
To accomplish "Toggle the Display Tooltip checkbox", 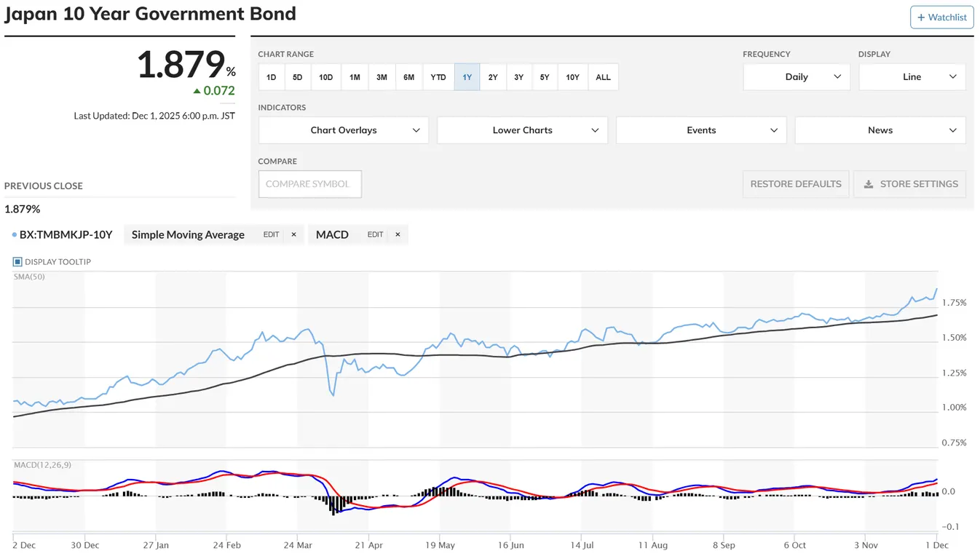I will click(x=18, y=262).
